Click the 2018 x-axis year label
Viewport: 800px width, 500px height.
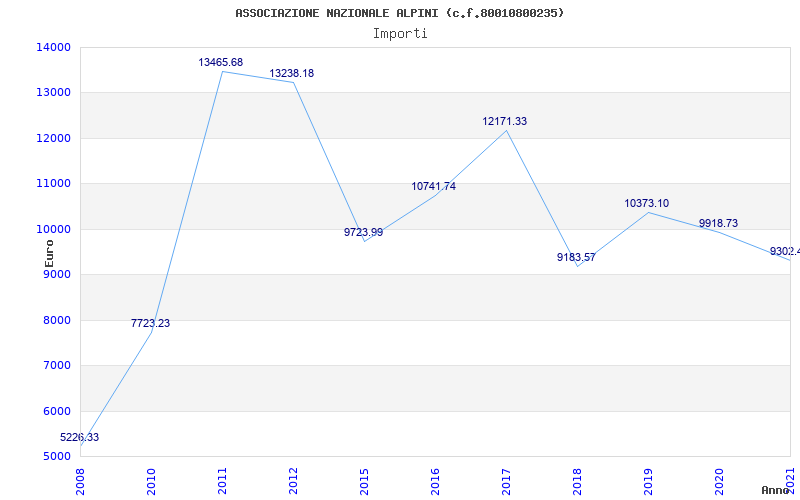click(577, 482)
